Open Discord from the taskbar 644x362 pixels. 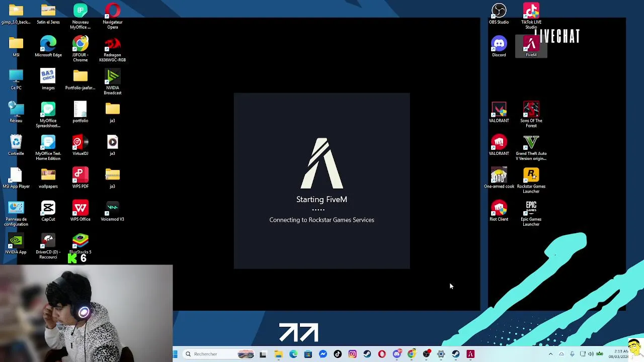pos(397,354)
